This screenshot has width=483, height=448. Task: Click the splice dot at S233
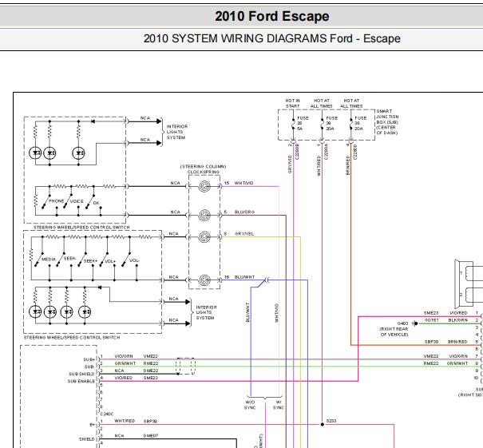[323, 424]
